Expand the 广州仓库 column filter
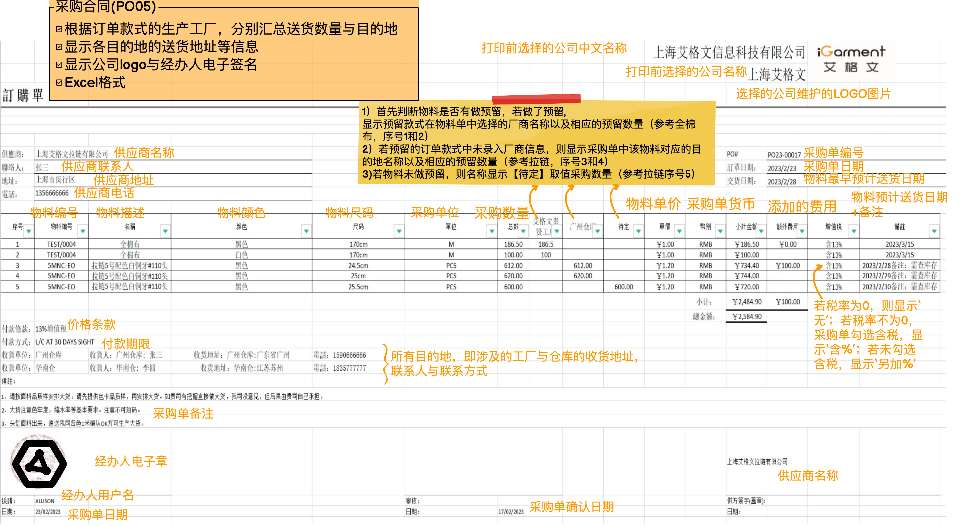The image size is (980, 527). point(598,231)
